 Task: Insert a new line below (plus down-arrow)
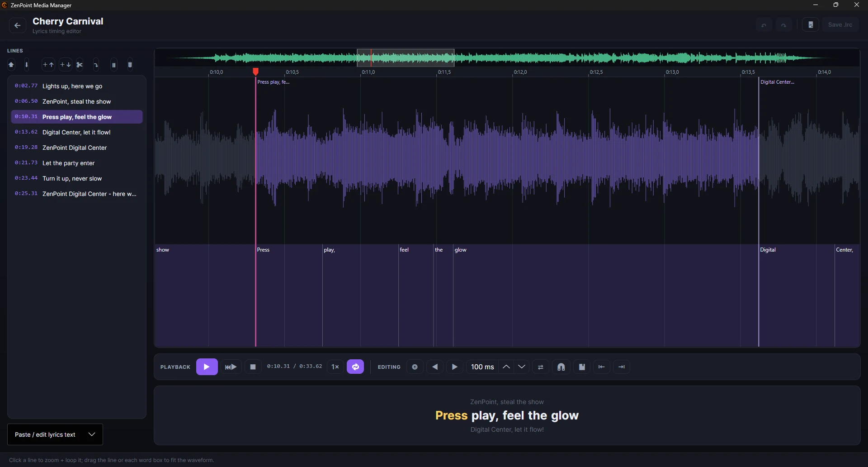[x=66, y=65]
